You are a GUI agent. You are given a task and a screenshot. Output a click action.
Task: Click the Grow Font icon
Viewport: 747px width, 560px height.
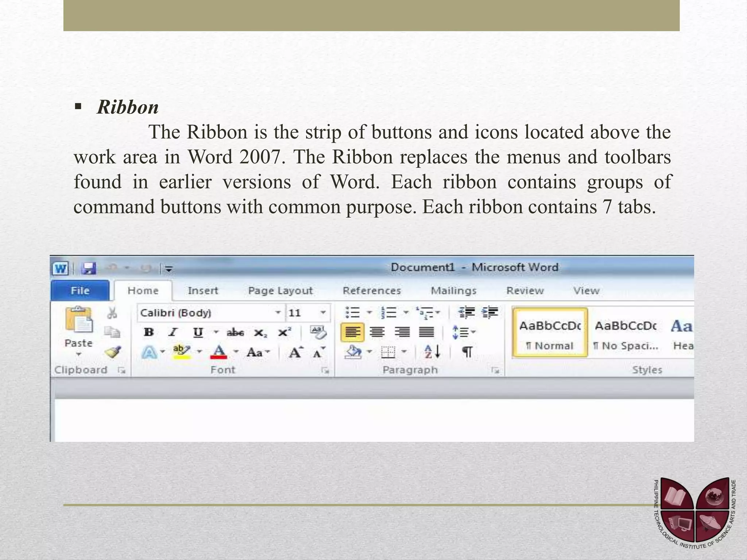pos(295,352)
